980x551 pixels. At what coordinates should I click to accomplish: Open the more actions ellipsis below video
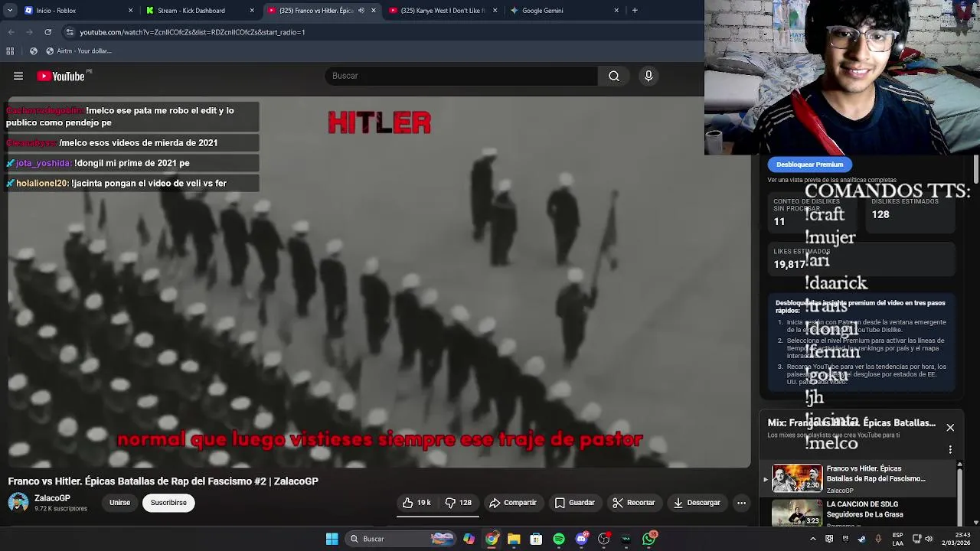(x=741, y=503)
